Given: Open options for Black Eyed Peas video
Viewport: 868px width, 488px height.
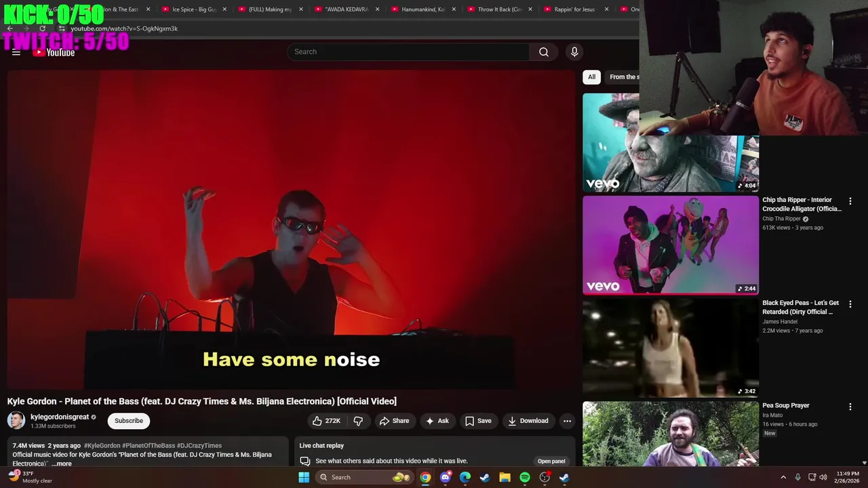Looking at the screenshot, I should (x=850, y=304).
